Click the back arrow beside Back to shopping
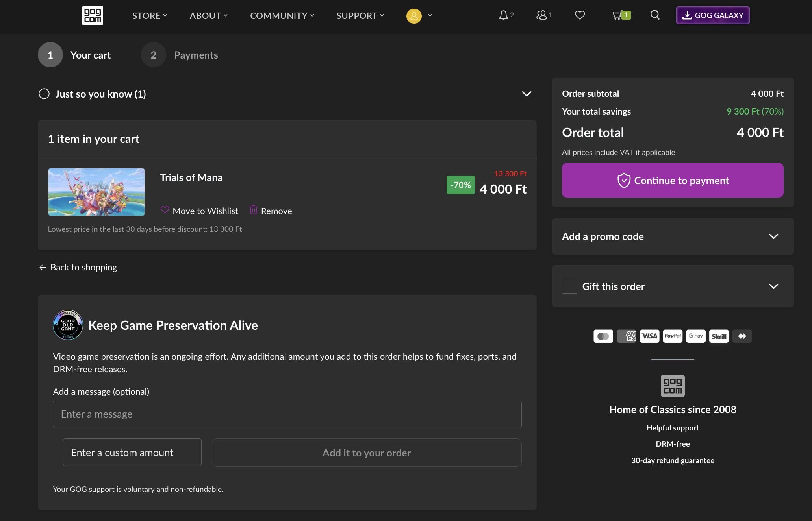 43,268
